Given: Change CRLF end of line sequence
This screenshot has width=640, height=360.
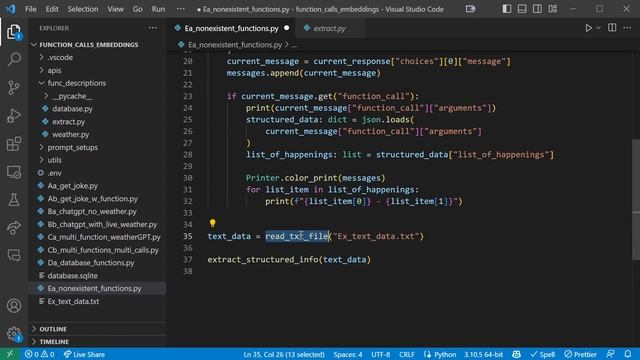Looking at the screenshot, I should click(407, 354).
